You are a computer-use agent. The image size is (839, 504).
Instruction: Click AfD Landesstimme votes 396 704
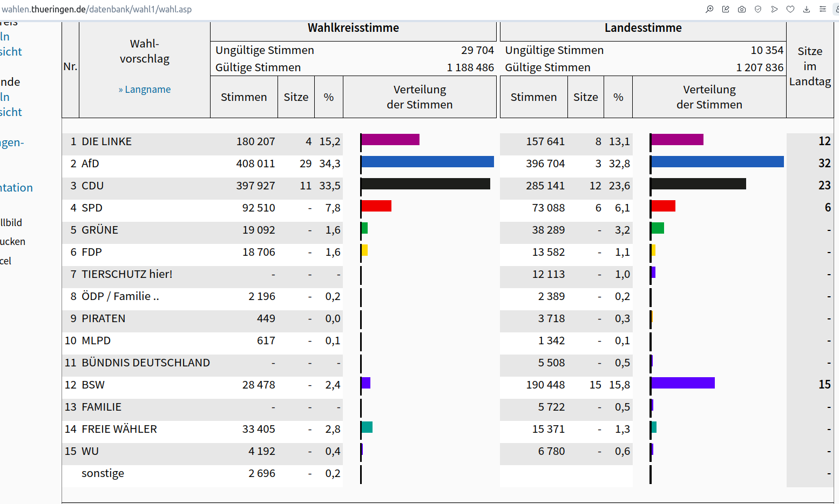[x=545, y=164]
